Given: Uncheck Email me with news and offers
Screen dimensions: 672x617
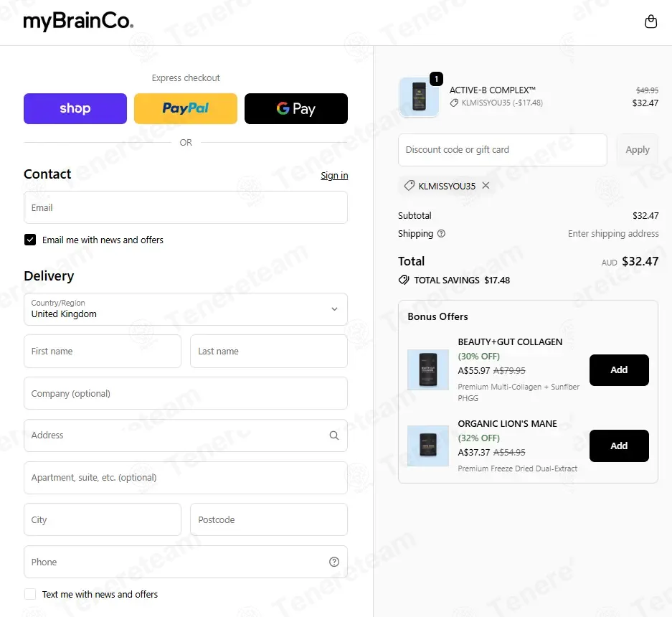Looking at the screenshot, I should coord(30,240).
